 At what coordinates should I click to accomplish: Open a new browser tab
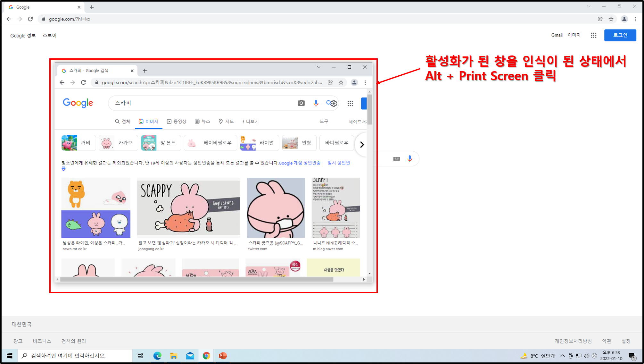click(92, 7)
